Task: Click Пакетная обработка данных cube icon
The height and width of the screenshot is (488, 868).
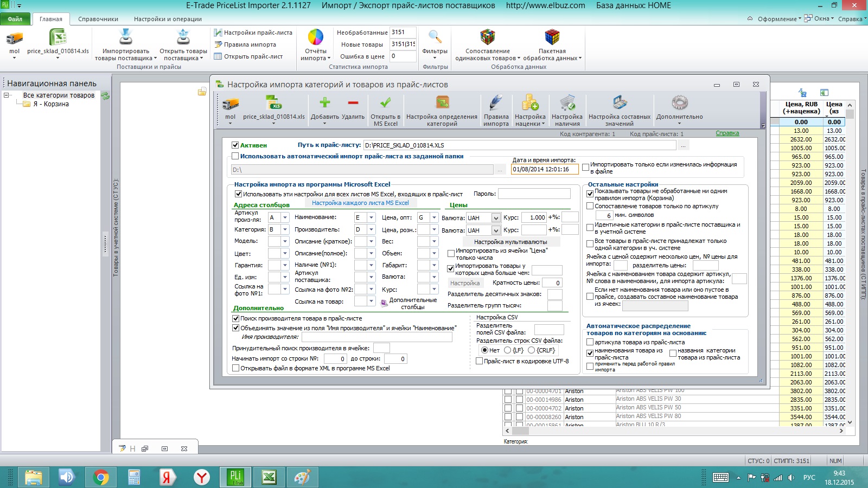Action: [x=552, y=37]
